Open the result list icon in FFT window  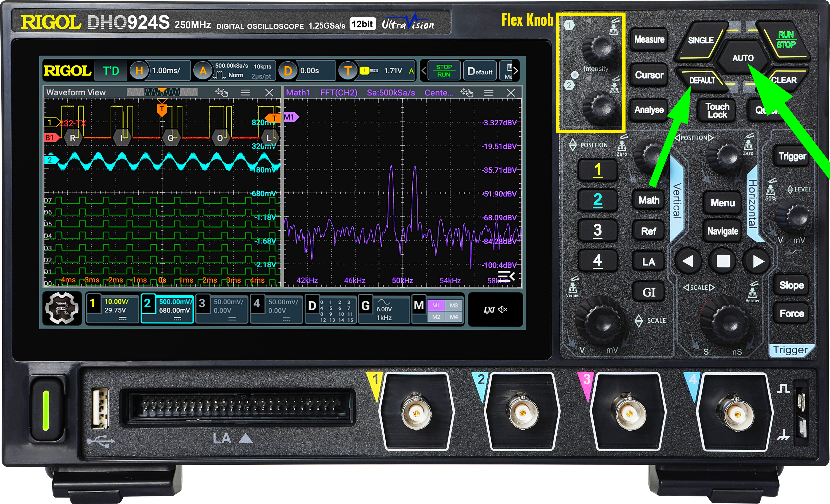point(506,276)
